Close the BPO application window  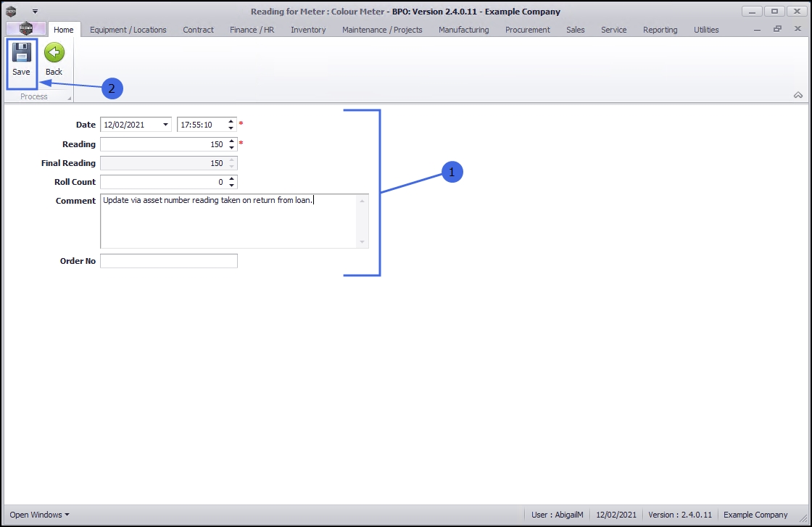click(x=797, y=12)
